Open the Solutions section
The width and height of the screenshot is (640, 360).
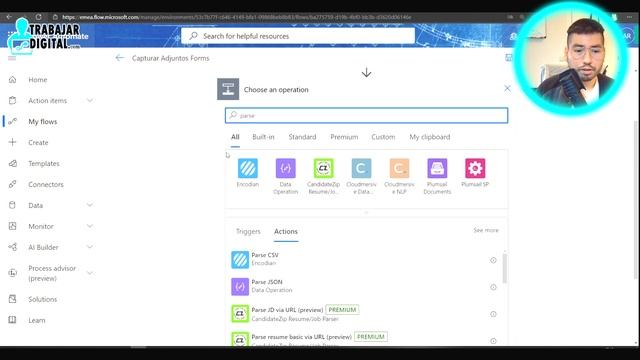[42, 299]
